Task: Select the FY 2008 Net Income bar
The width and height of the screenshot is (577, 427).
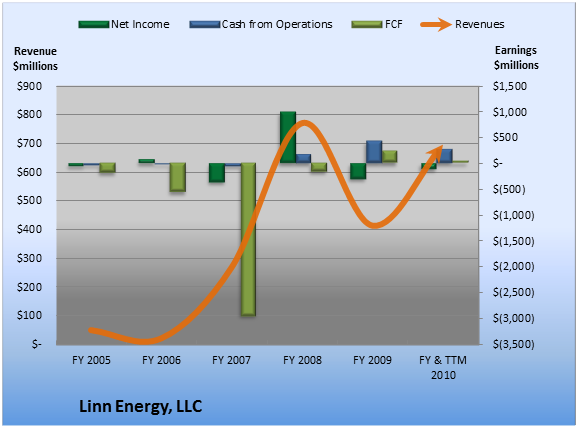Action: [x=288, y=137]
